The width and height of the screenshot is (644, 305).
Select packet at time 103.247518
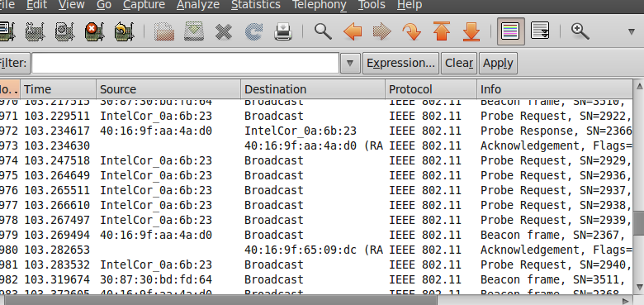pos(316,160)
